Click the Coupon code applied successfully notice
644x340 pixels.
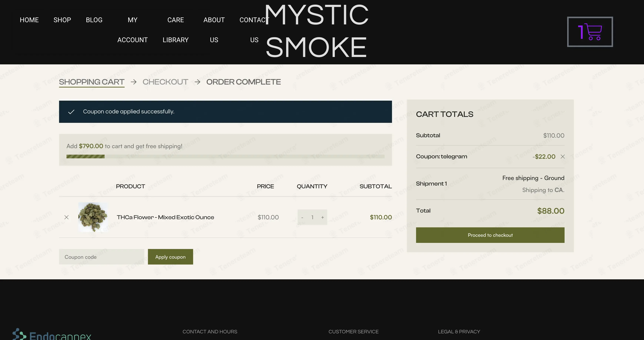click(225, 112)
